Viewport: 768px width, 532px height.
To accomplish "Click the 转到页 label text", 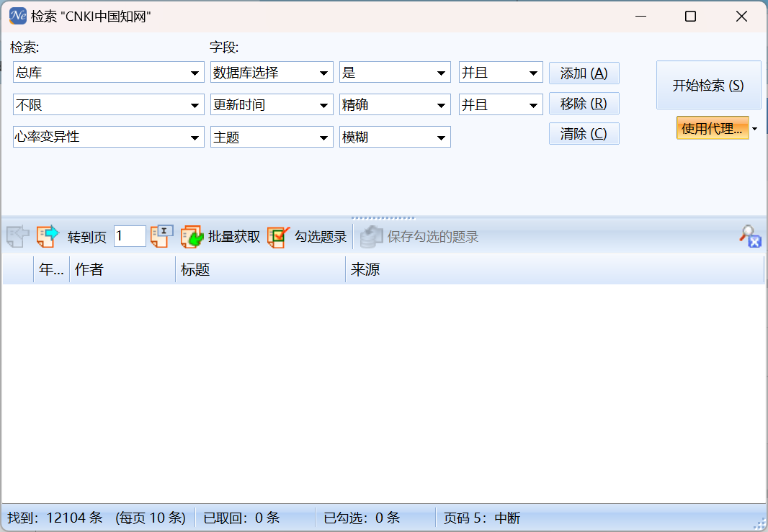I will 87,238.
